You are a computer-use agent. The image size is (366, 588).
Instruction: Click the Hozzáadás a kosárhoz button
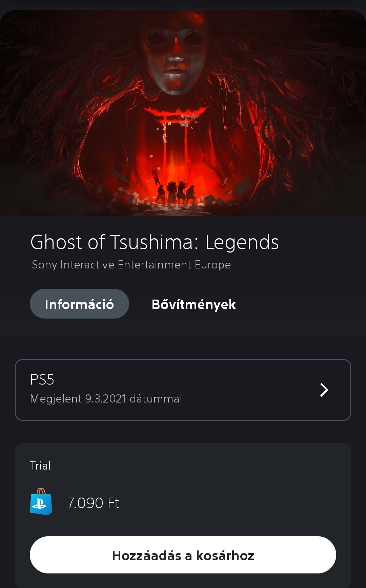point(183,555)
